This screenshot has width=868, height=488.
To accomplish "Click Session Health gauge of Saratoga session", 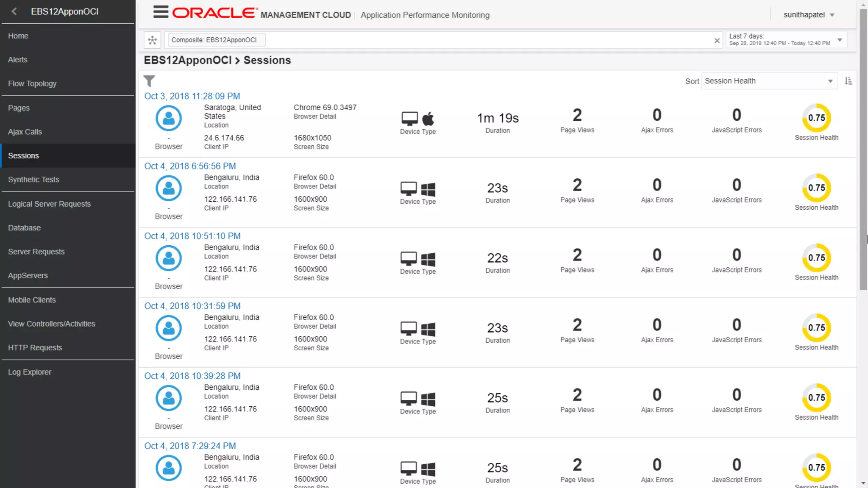I will tap(816, 118).
